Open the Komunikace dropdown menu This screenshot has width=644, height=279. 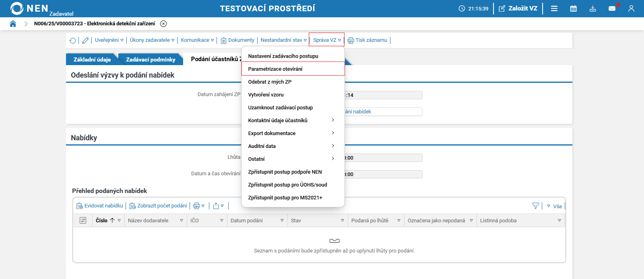(x=197, y=40)
